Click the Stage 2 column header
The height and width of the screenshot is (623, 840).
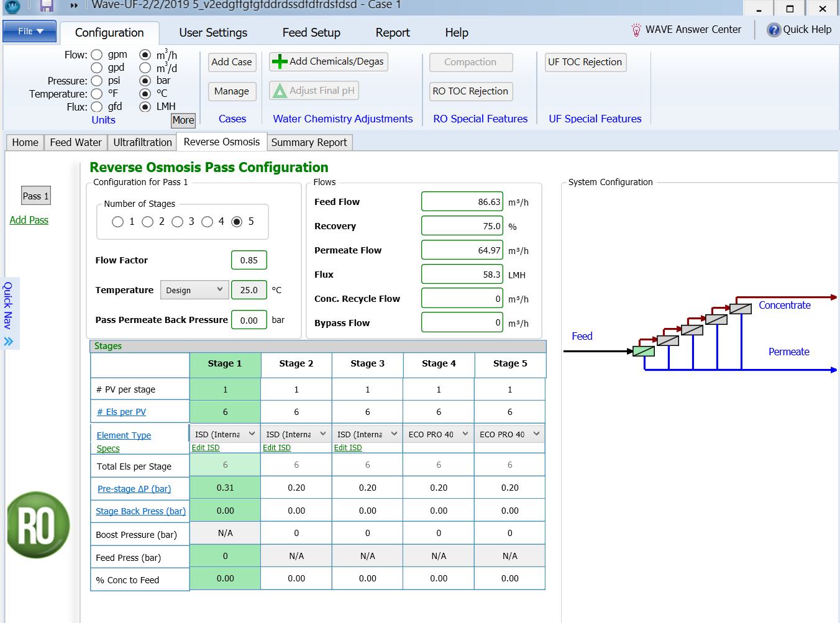[296, 364]
